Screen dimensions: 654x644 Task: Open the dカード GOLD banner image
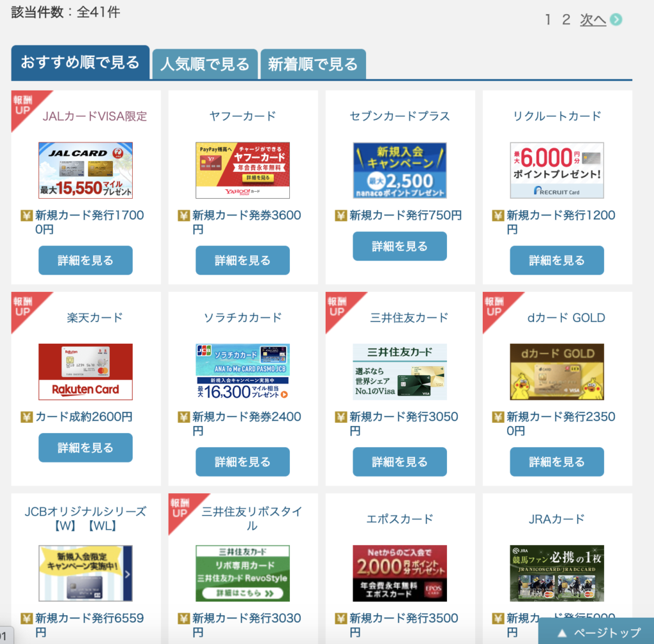[x=557, y=372]
